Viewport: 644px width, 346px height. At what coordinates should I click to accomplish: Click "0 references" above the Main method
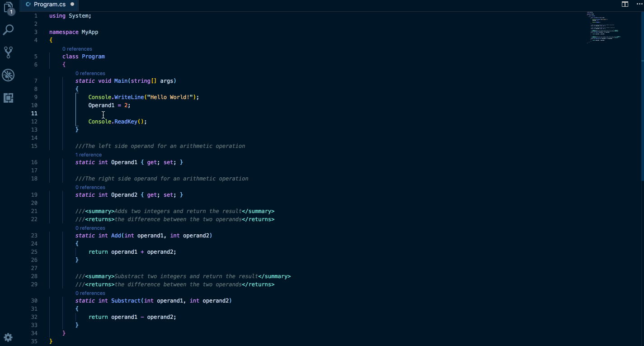(90, 73)
